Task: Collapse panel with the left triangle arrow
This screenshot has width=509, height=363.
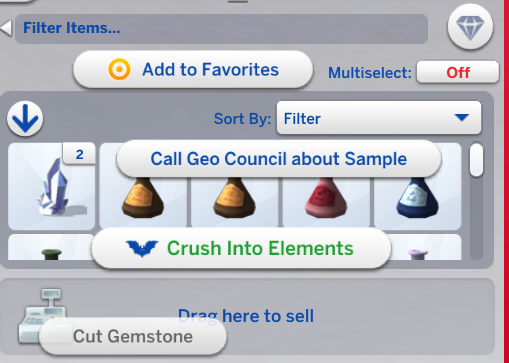Action: (6, 28)
